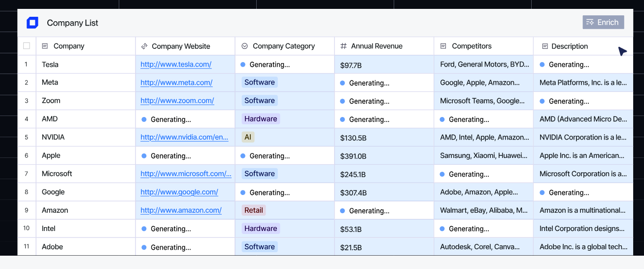This screenshot has height=269, width=644.
Task: Click the Adobe Inc. description cell
Action: (x=583, y=247)
